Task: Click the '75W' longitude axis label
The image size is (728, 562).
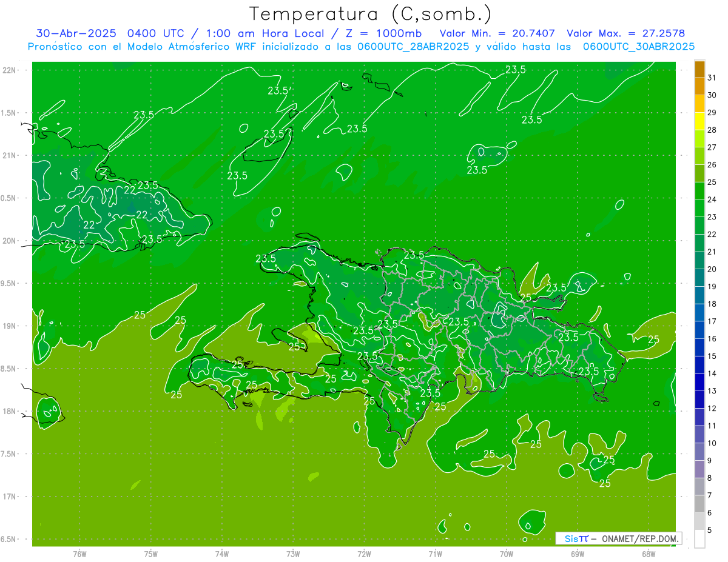Action: point(151,554)
